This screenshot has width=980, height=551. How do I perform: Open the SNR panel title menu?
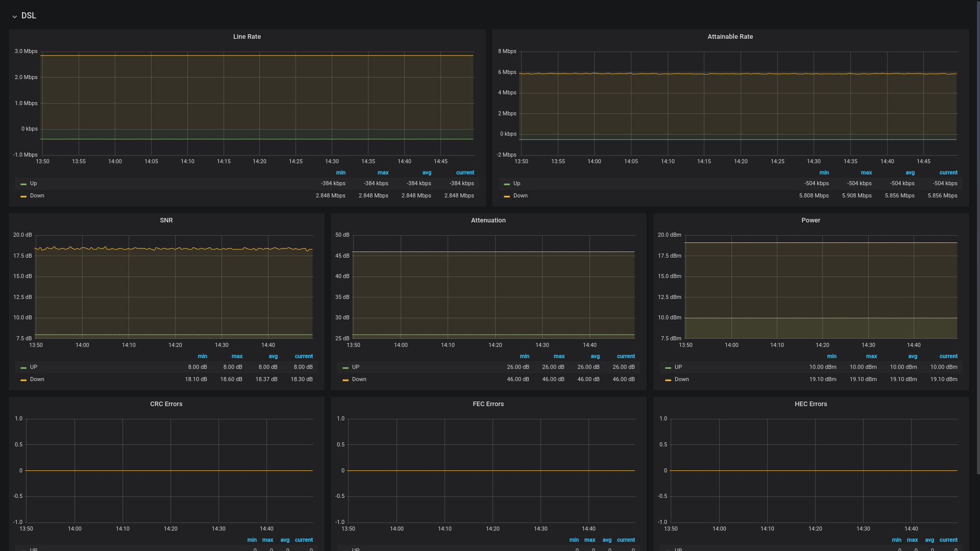click(166, 220)
